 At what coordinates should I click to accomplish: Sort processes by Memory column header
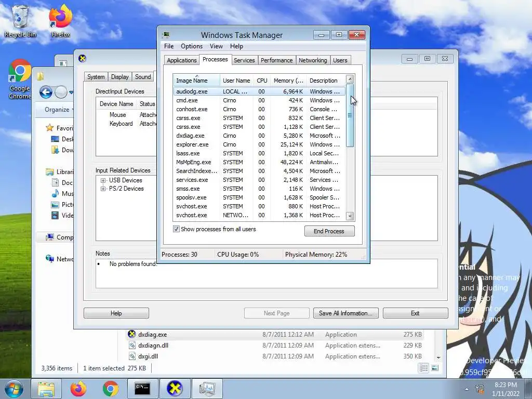(288, 81)
